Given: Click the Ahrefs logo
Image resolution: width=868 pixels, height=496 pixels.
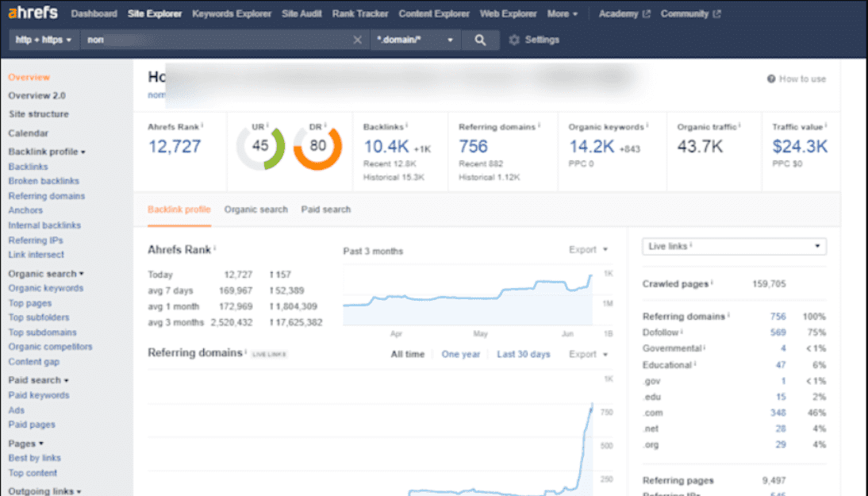Looking at the screenshot, I should click(33, 13).
